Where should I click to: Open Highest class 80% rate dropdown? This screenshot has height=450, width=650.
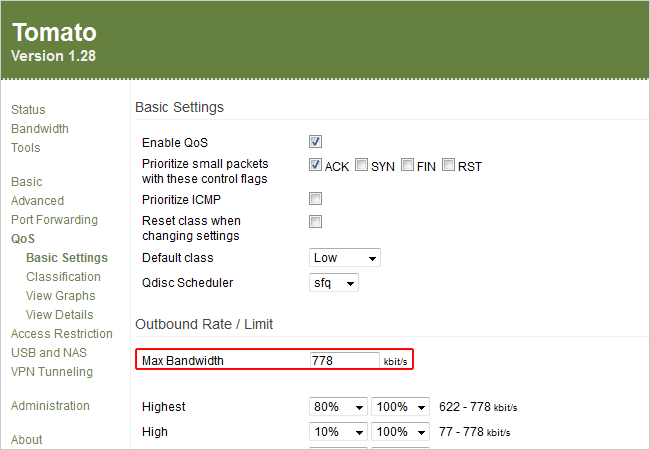click(x=338, y=407)
